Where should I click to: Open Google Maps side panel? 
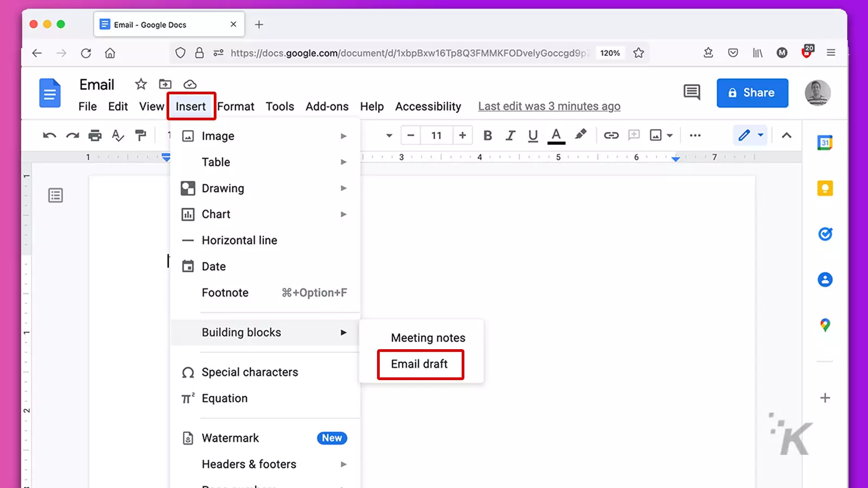[x=825, y=325]
